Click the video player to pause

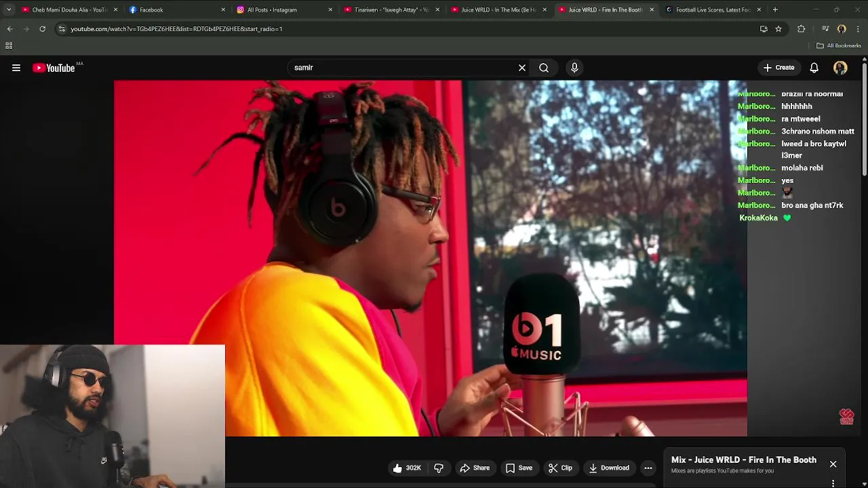pos(431,258)
